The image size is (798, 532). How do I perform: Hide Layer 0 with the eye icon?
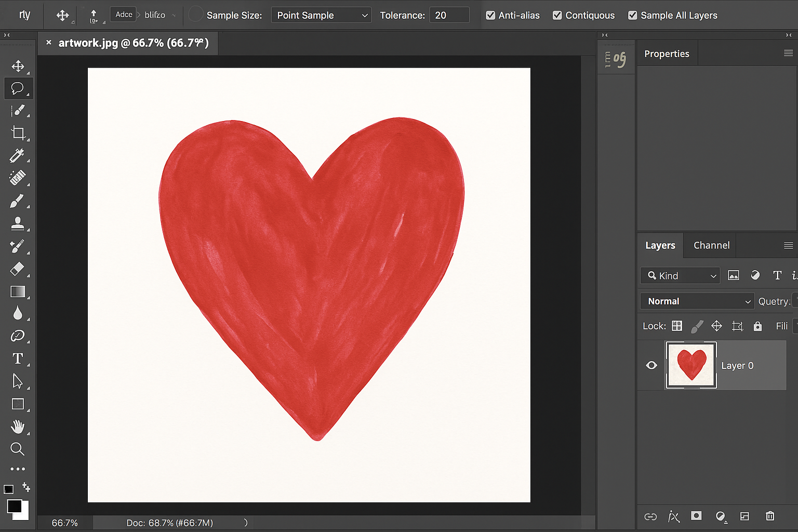[651, 365]
